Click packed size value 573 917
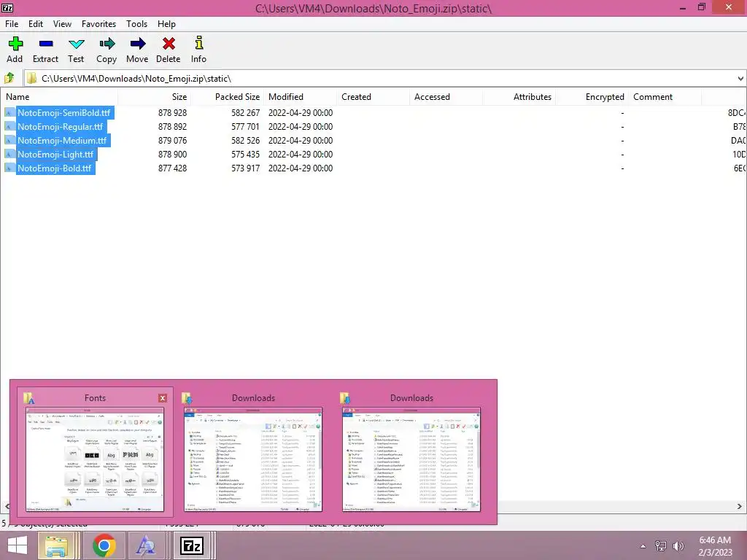This screenshot has width=747, height=560. click(x=245, y=168)
